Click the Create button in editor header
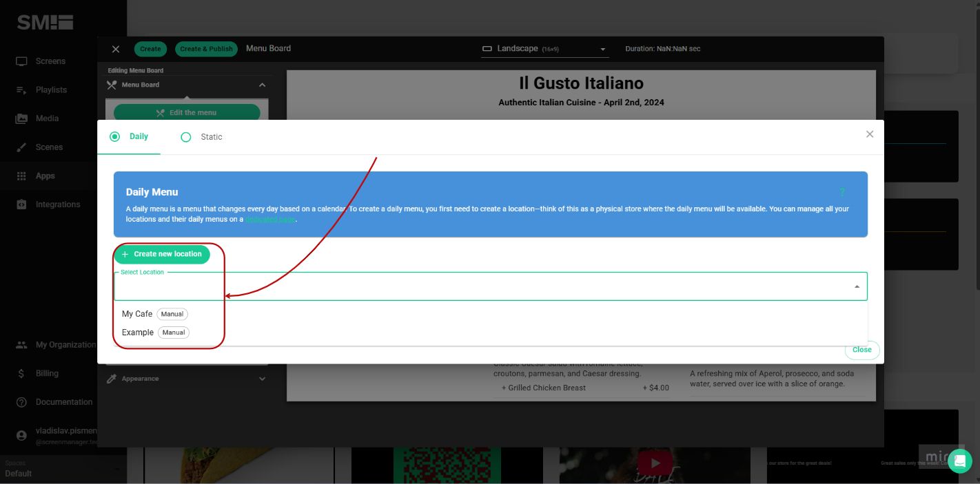The height and width of the screenshot is (484, 980). pos(150,49)
